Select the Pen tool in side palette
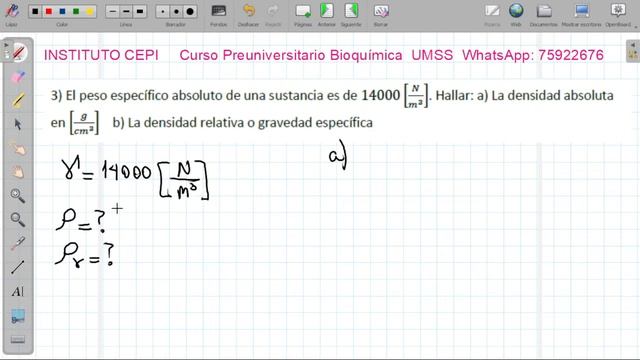The image size is (640, 360). (18, 53)
